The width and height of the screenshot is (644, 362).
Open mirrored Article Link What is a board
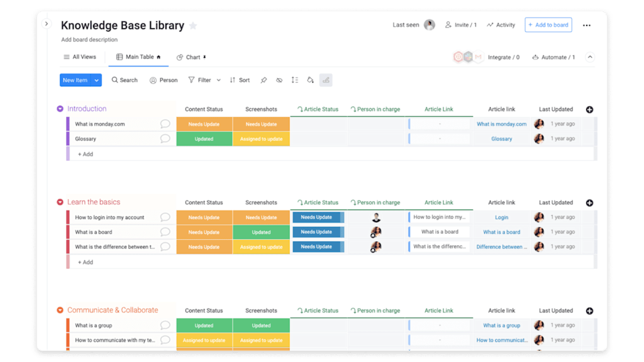(440, 231)
